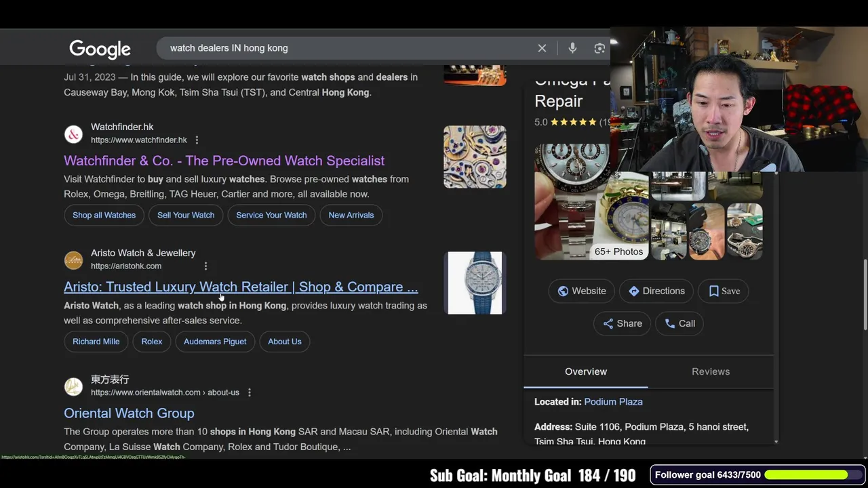Select the About Us chip
This screenshot has height=488, width=868.
coord(284,342)
